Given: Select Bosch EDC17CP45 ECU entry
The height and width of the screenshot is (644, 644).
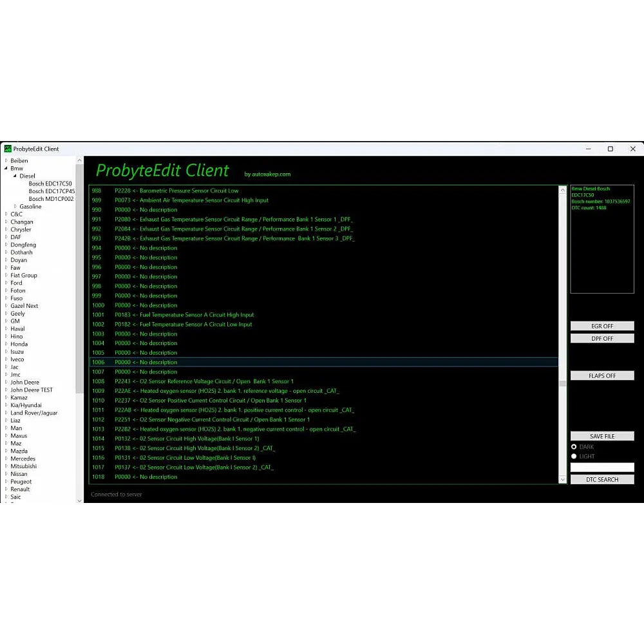Looking at the screenshot, I should tap(52, 191).
